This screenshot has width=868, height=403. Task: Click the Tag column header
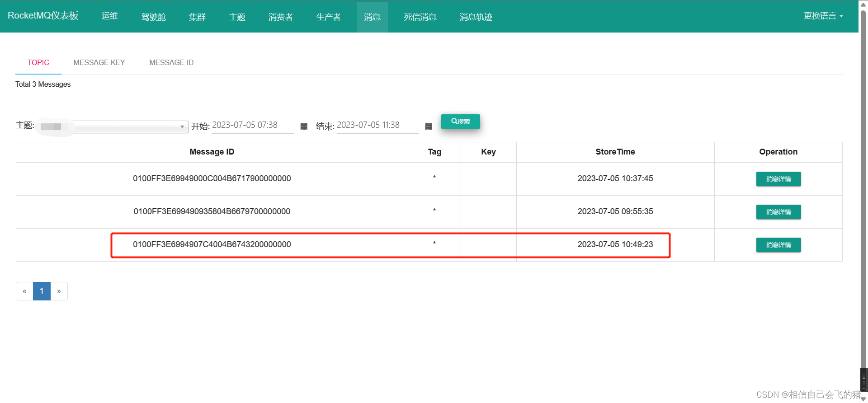(434, 152)
